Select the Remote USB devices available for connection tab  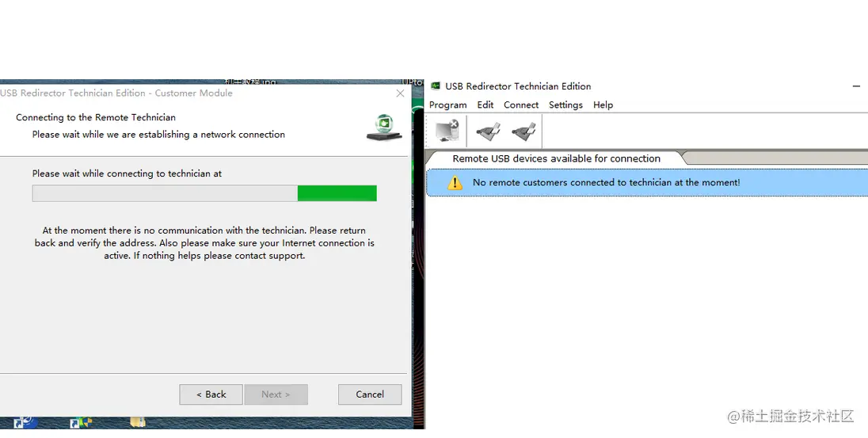click(556, 158)
